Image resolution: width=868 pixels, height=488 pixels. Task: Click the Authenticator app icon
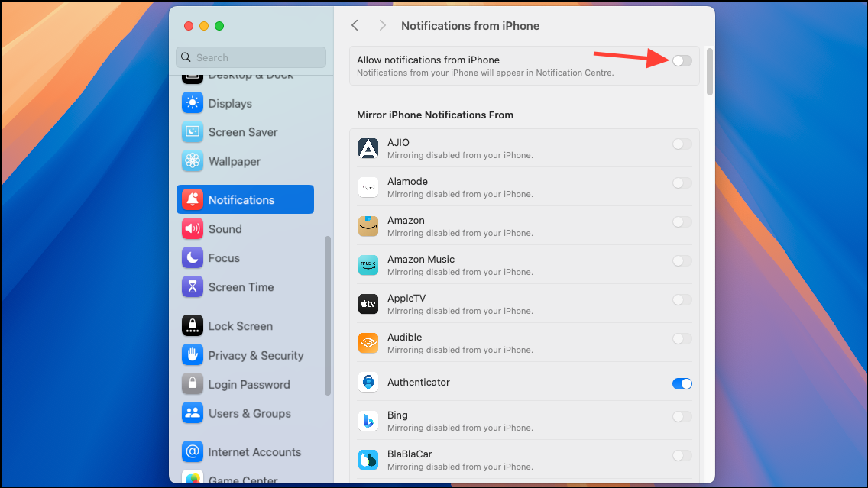pos(368,382)
